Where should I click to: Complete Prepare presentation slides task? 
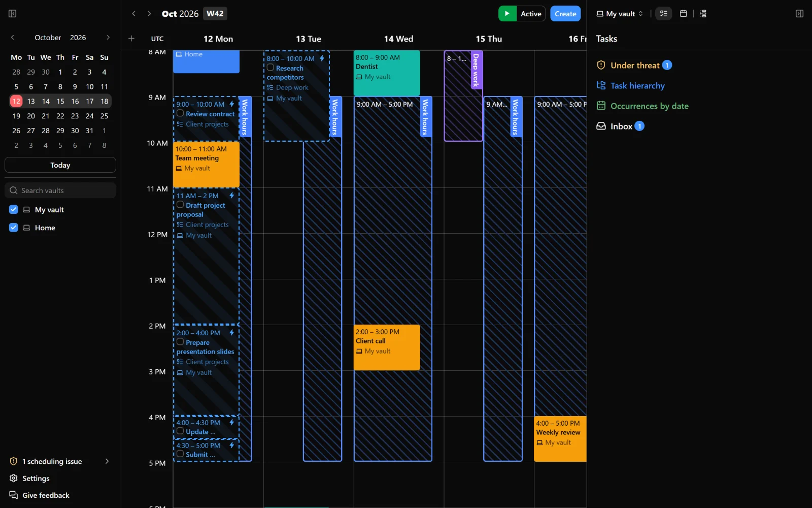click(180, 342)
